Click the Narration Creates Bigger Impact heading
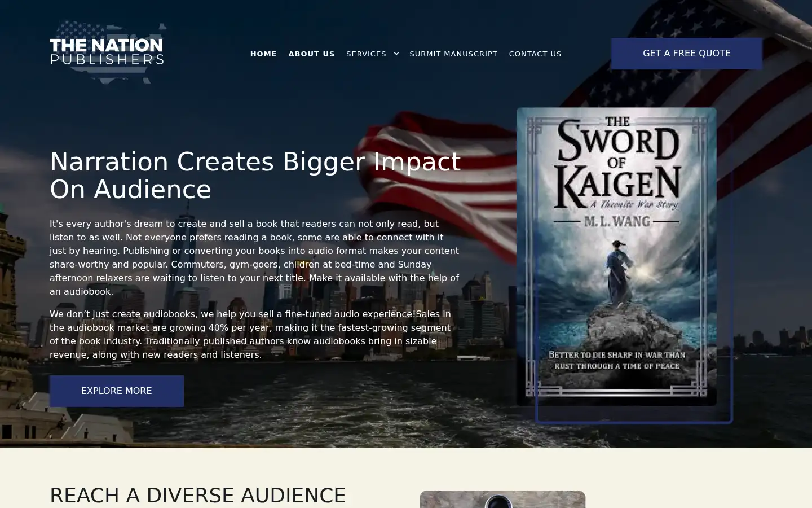Viewport: 812px width, 508px height. (255, 176)
